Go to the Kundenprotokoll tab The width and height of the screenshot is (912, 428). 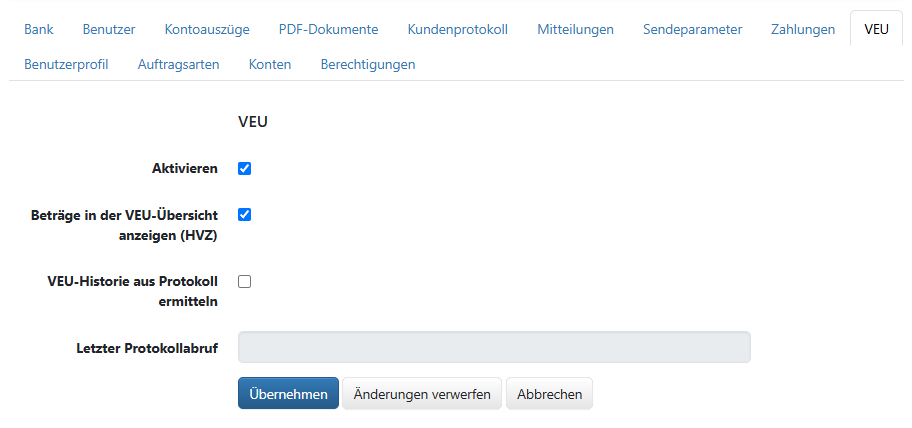pyautogui.click(x=458, y=29)
